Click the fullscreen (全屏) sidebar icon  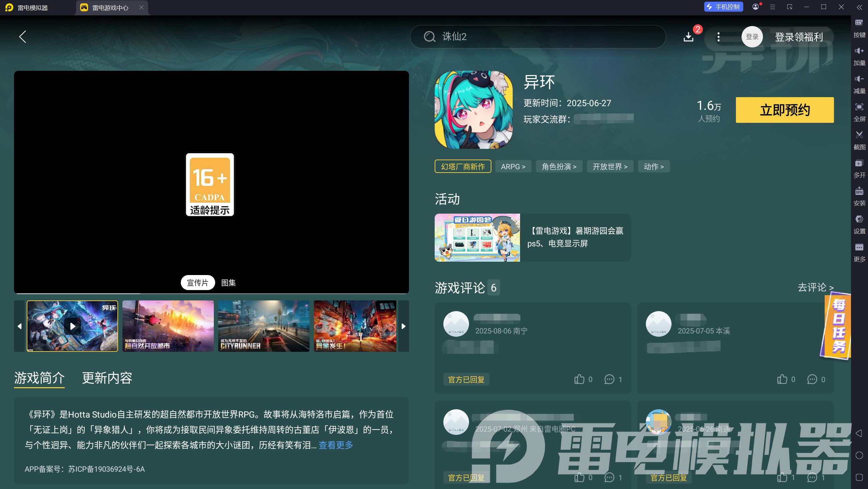coord(859,111)
